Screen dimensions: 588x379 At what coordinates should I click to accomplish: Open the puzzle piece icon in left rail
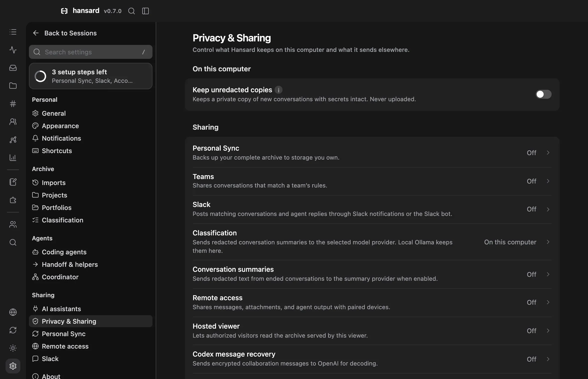(x=13, y=200)
